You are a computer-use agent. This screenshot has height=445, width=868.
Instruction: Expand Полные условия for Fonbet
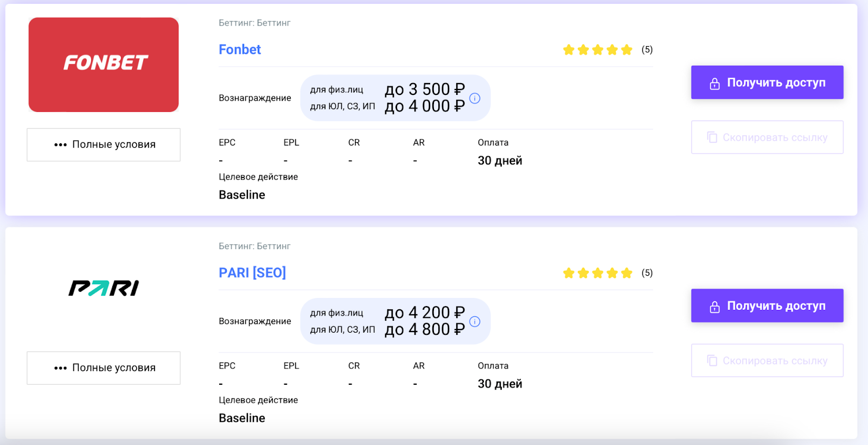(104, 144)
